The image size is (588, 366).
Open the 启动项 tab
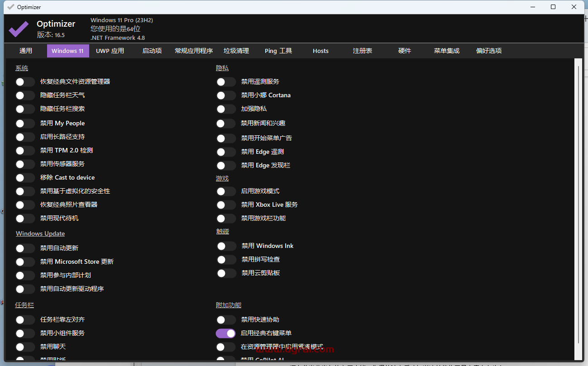pyautogui.click(x=152, y=51)
